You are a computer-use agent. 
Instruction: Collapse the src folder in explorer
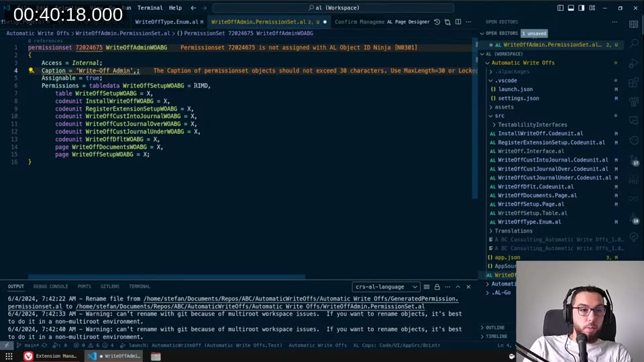(499, 116)
